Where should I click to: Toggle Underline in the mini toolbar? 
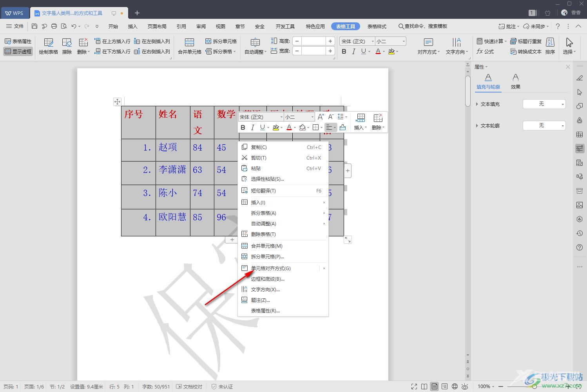[263, 127]
